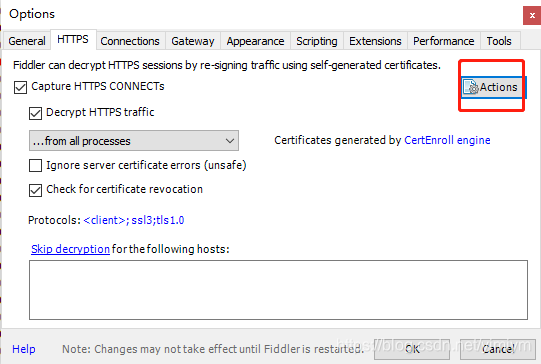Toggle Capture HTTPS CONNECTs checkbox
Image resolution: width=541 pixels, height=364 pixels.
[x=20, y=87]
